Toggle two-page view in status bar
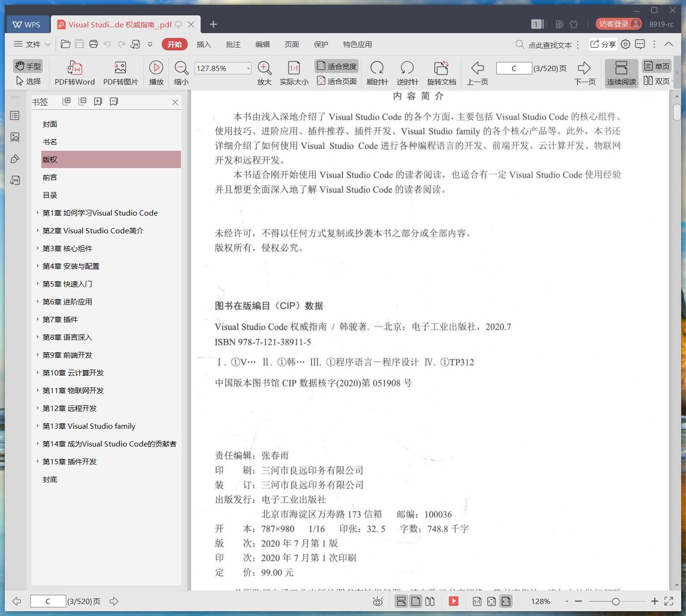Image resolution: width=686 pixels, height=616 pixels. (430, 601)
